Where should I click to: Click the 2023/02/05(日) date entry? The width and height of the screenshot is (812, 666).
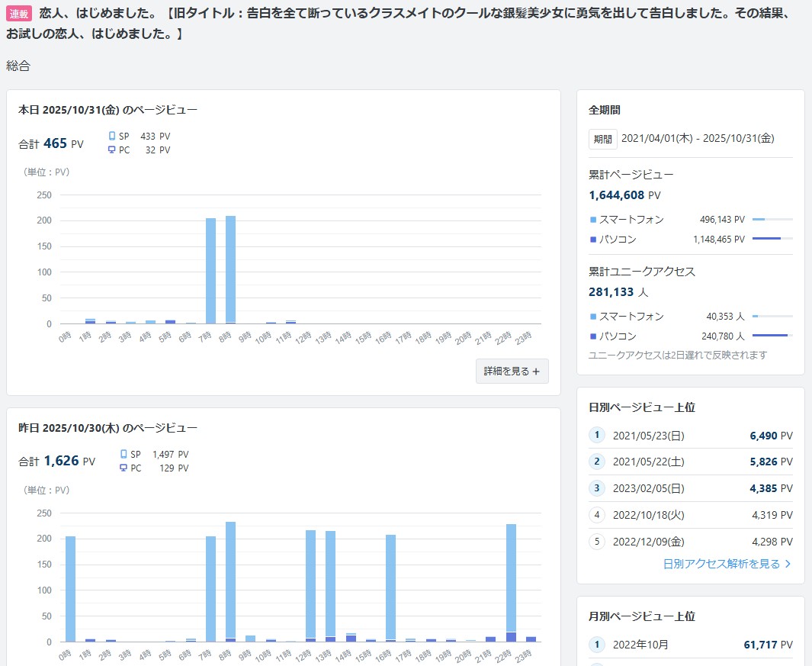(649, 489)
